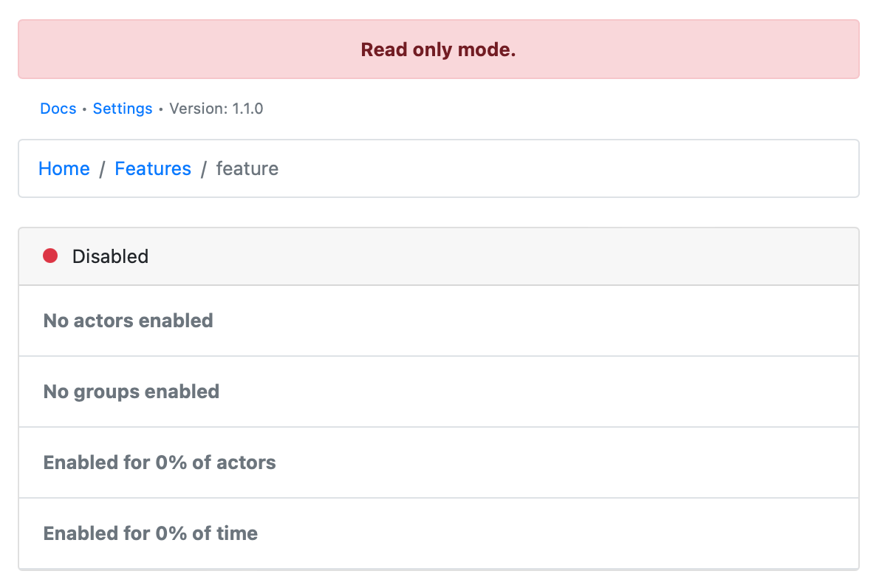
Task: Click the slash between Features and feature
Action: (203, 168)
